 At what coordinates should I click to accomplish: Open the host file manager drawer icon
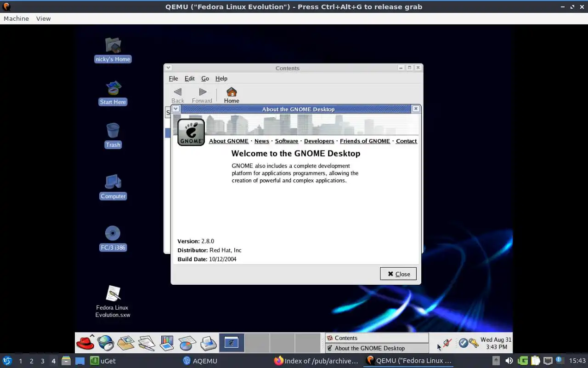[x=66, y=361]
